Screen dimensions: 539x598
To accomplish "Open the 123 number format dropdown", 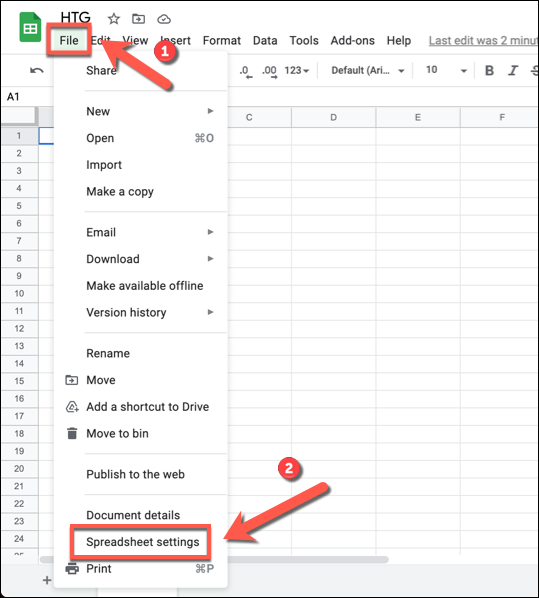I will tap(296, 71).
